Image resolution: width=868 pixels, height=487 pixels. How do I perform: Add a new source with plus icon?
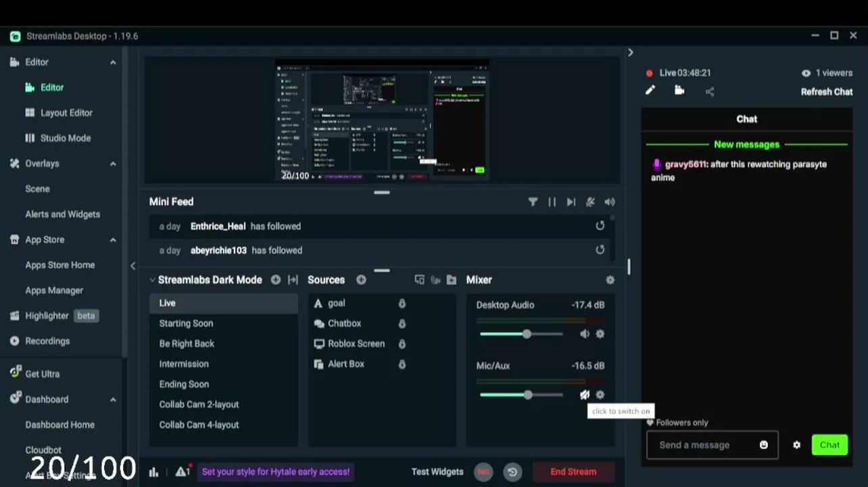(361, 279)
